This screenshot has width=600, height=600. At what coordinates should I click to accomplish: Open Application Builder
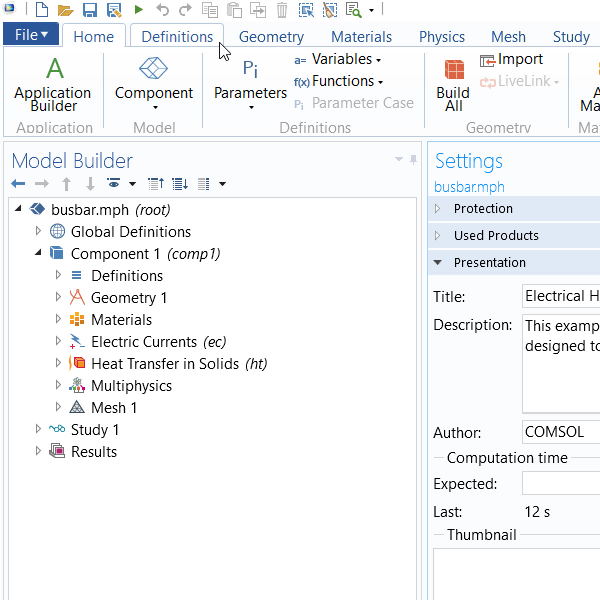(x=53, y=84)
